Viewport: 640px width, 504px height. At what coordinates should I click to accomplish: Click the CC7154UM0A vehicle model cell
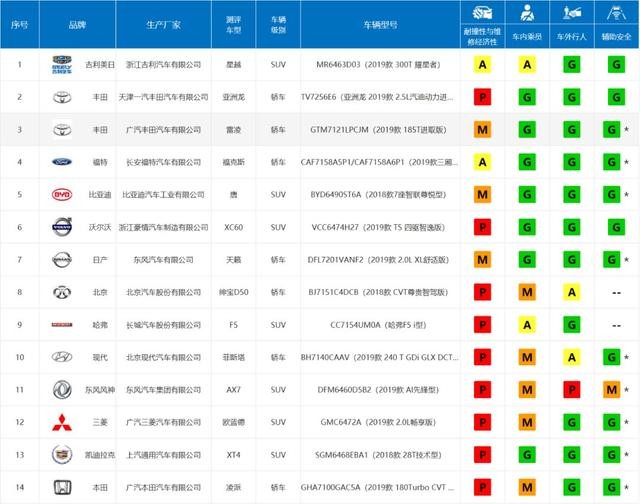tap(378, 325)
